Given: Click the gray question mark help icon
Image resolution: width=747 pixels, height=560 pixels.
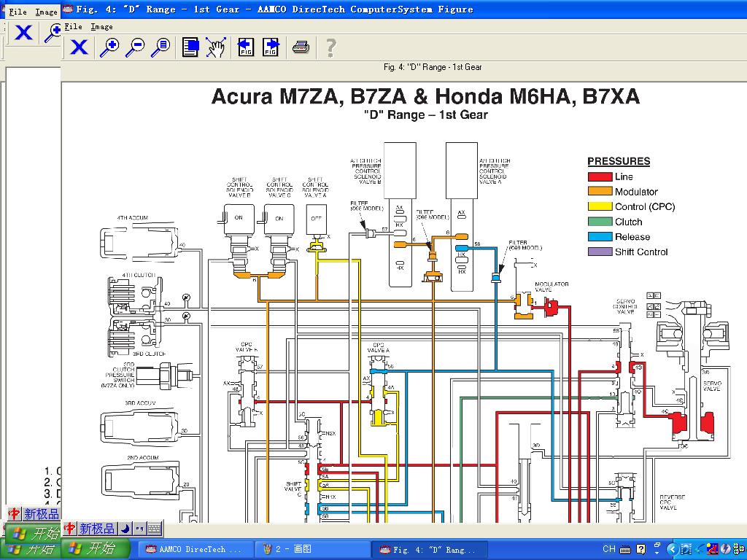Looking at the screenshot, I should tap(330, 47).
